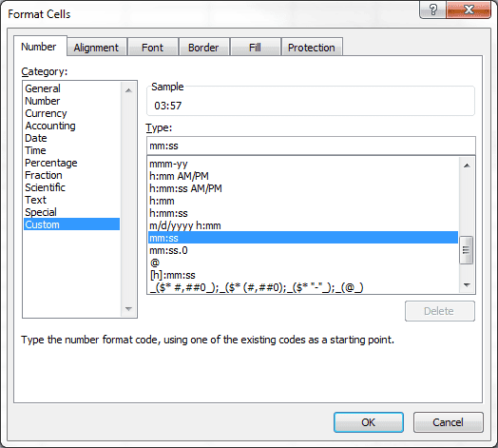Select the Custom category
Screen dimensions: 498x448
[x=72, y=224]
